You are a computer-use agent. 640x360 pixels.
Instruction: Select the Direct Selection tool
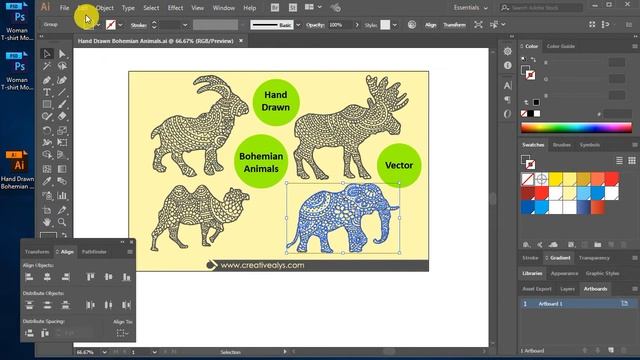click(62, 54)
